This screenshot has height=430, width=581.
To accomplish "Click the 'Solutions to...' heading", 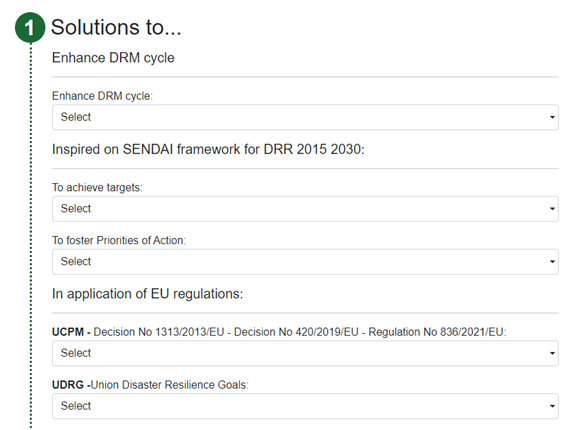I will tap(116, 27).
